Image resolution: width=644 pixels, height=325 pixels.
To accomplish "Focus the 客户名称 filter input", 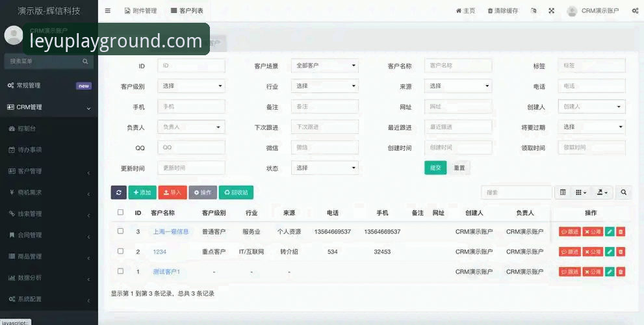I will click(458, 66).
